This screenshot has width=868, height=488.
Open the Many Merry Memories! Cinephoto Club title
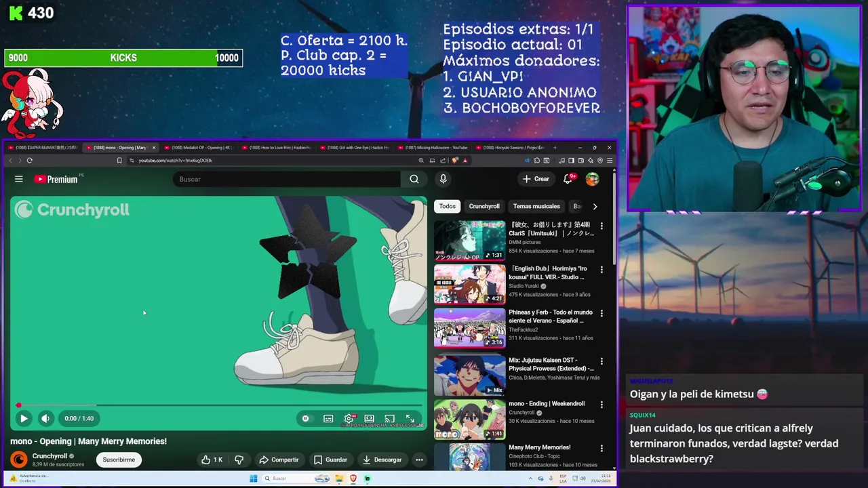click(539, 447)
